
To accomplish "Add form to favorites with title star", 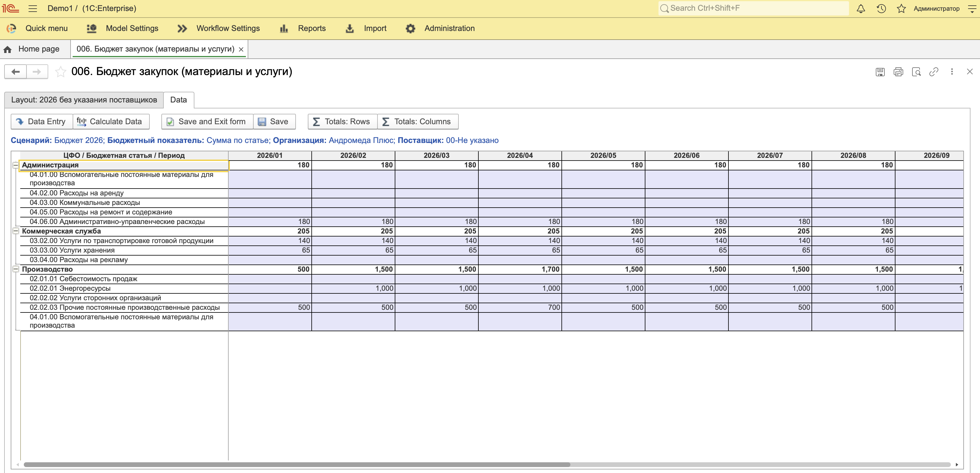I will click(60, 71).
